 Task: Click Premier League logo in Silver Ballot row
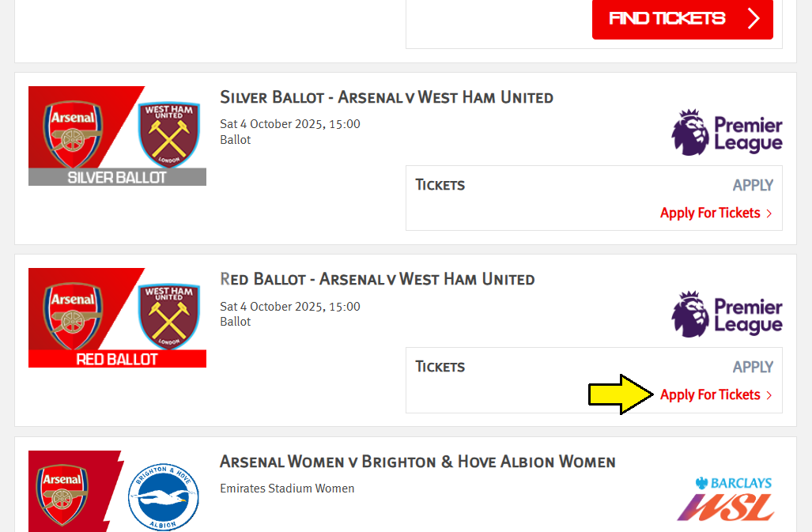pyautogui.click(x=727, y=133)
